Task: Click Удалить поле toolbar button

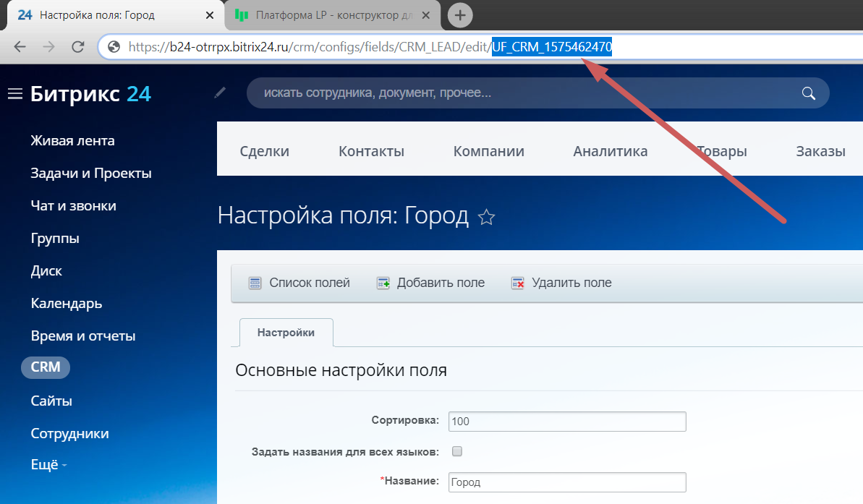Action: pos(561,283)
